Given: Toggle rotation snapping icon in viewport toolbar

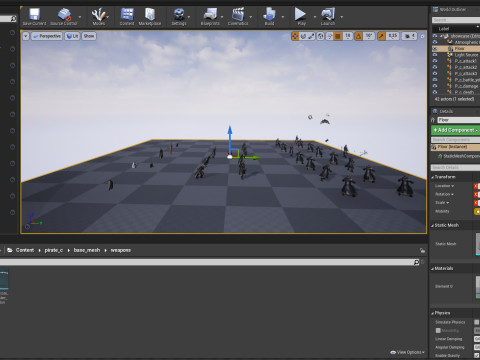Looking at the screenshot, I should [359, 36].
